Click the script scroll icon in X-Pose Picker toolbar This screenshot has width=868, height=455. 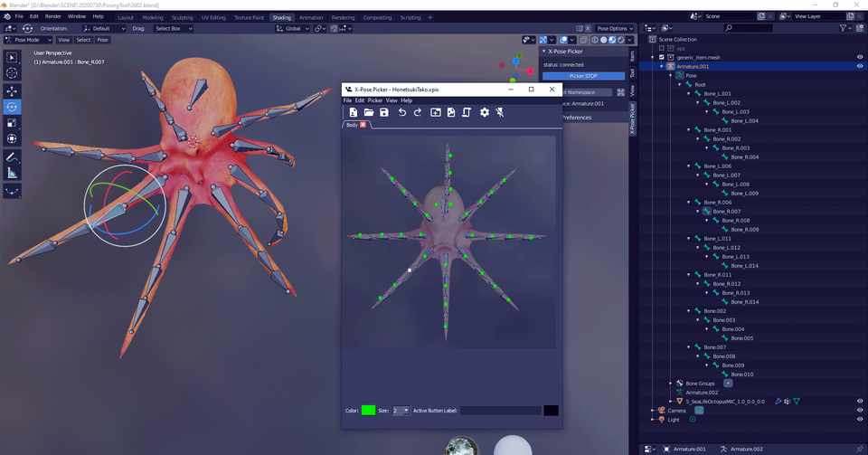467,112
